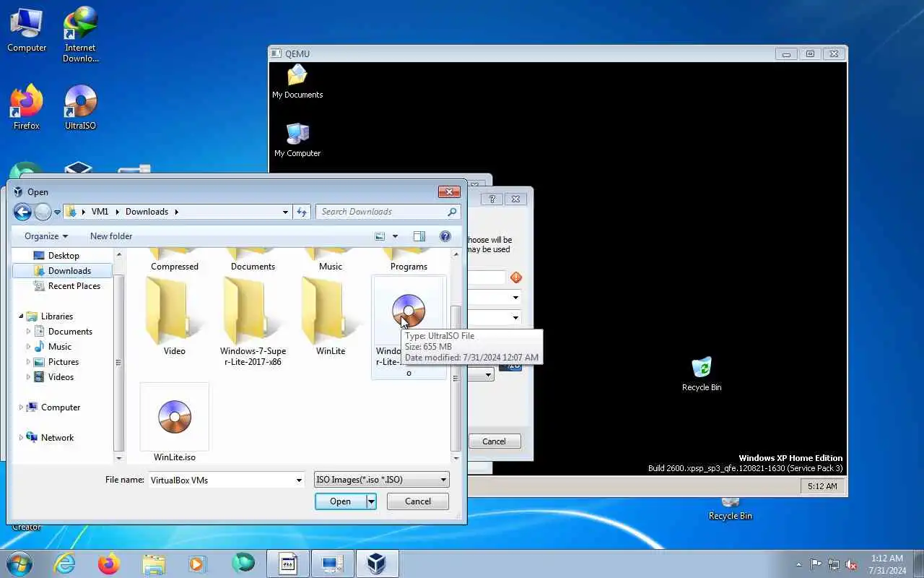Click the orange warning icon in VirtualBox dialog

pos(515,277)
